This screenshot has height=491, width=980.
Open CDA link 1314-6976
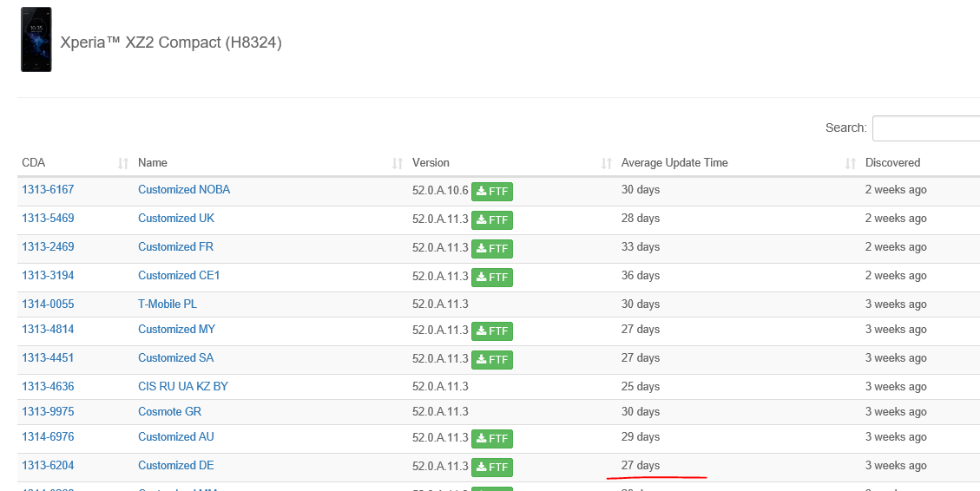[48, 436]
